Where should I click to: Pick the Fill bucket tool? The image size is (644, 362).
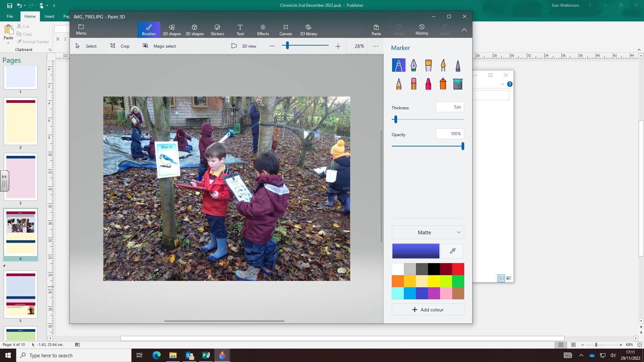pos(458,84)
